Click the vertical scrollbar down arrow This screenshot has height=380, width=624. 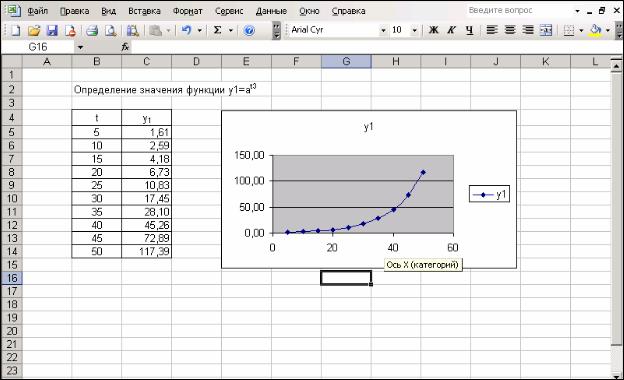click(x=616, y=375)
